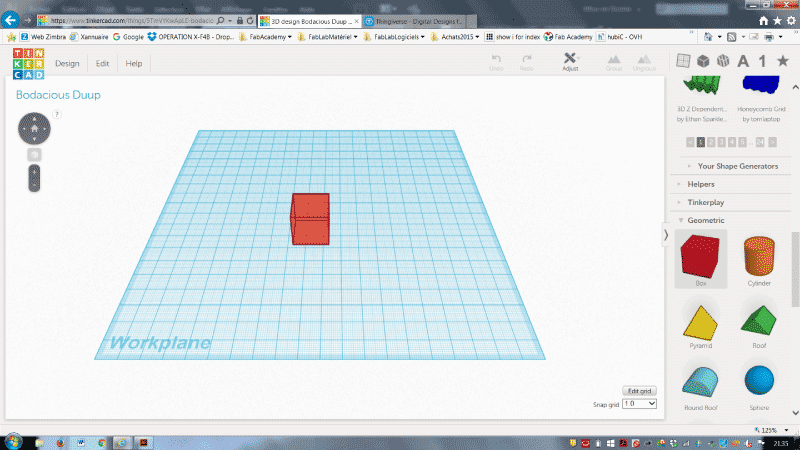Go to previous shape generators page
Viewport: 800px width, 450px height.
pos(690,142)
